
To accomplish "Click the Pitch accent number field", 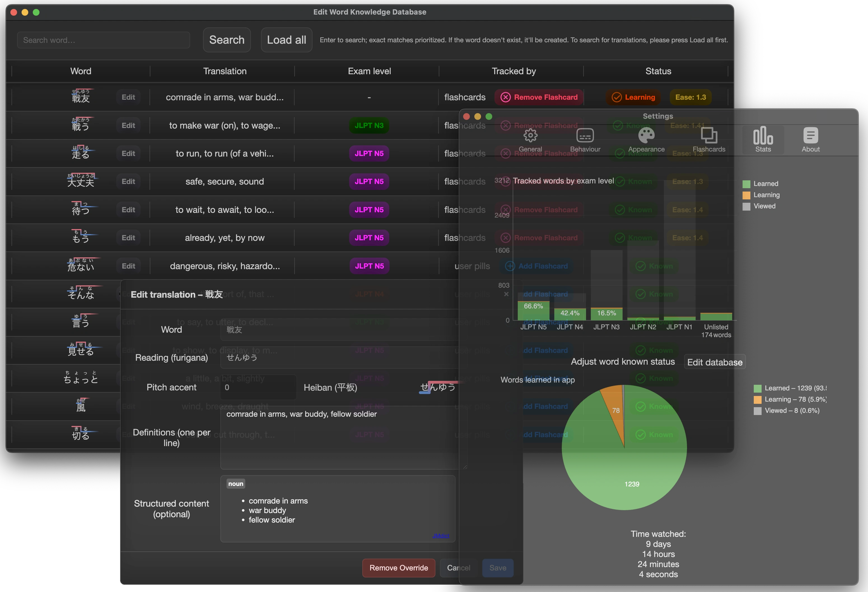I will (258, 387).
